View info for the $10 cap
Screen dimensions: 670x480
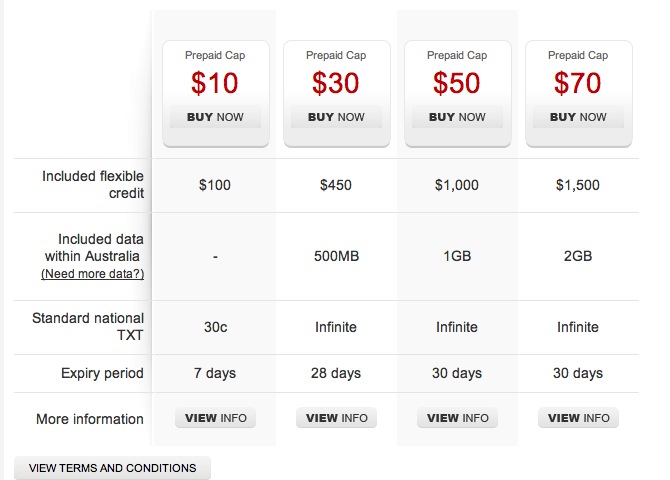215,418
